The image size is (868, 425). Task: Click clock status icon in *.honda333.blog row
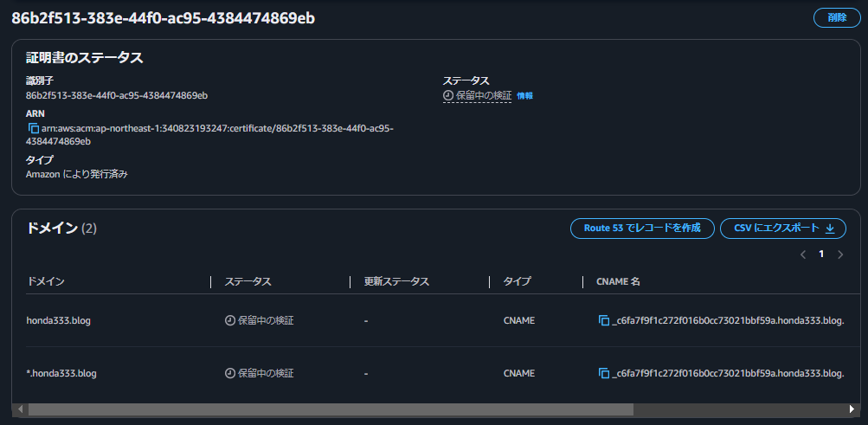click(x=229, y=374)
